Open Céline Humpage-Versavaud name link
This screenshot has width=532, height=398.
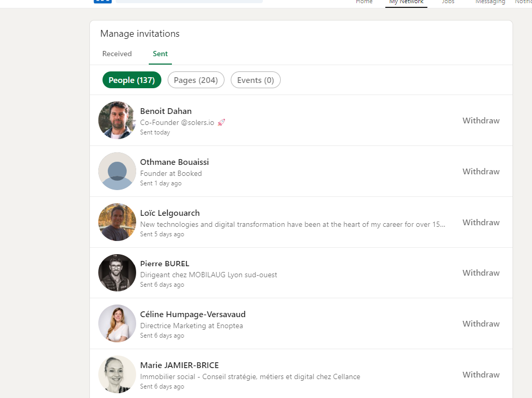tap(193, 315)
